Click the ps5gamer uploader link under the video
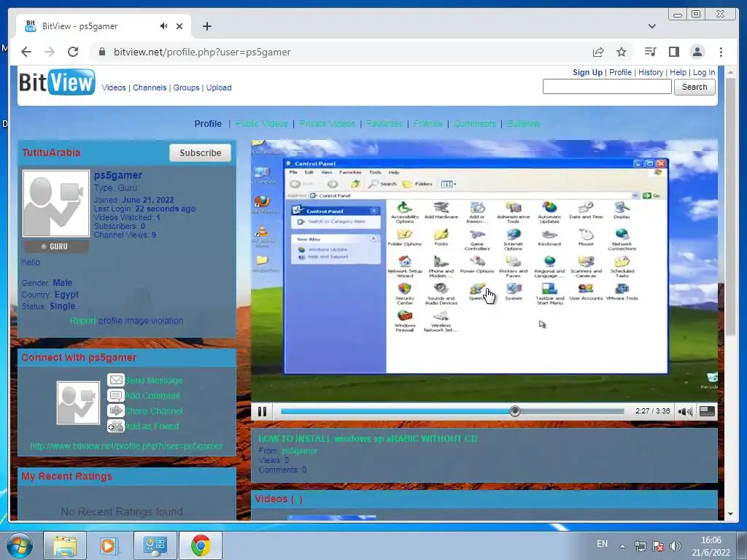The width and height of the screenshot is (747, 560). 299,451
